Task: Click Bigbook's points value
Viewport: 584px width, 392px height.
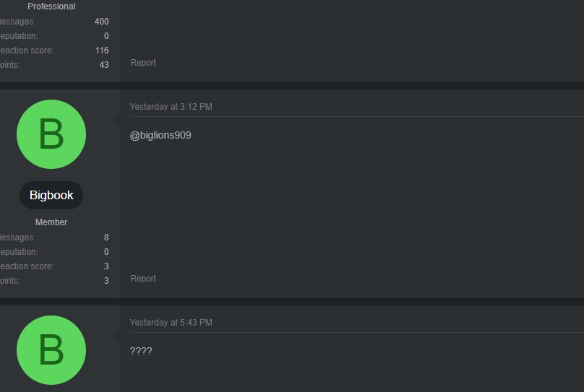Action: pyautogui.click(x=106, y=281)
